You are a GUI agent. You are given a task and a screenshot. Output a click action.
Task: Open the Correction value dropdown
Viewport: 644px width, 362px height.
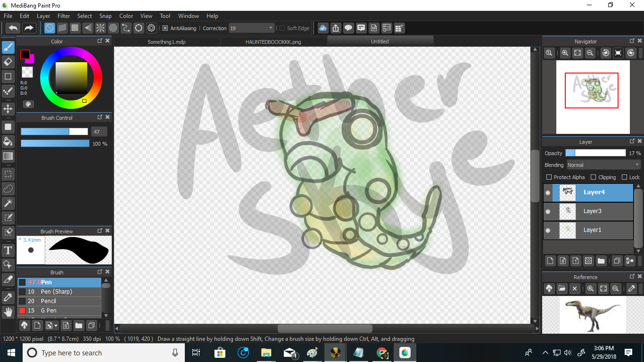tap(251, 28)
